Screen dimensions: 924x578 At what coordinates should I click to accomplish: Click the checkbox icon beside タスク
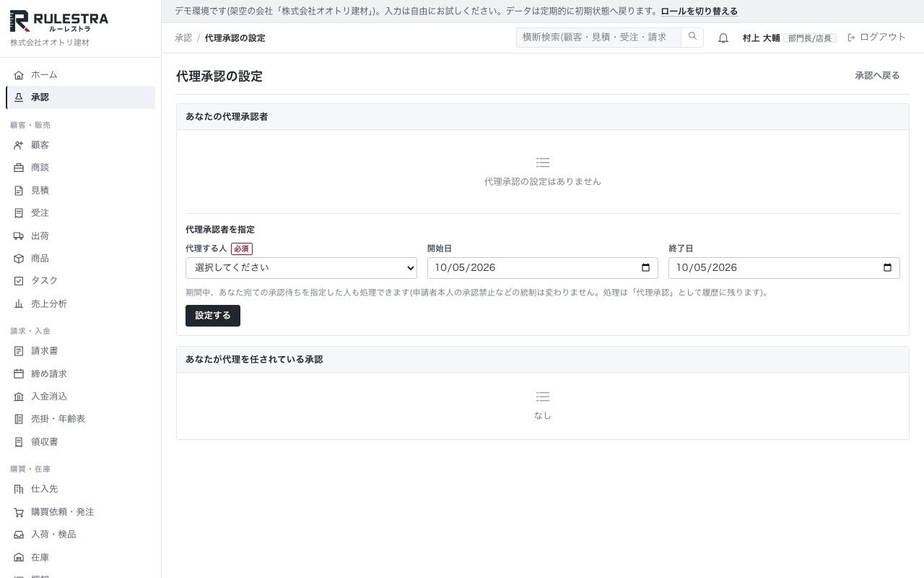19,281
